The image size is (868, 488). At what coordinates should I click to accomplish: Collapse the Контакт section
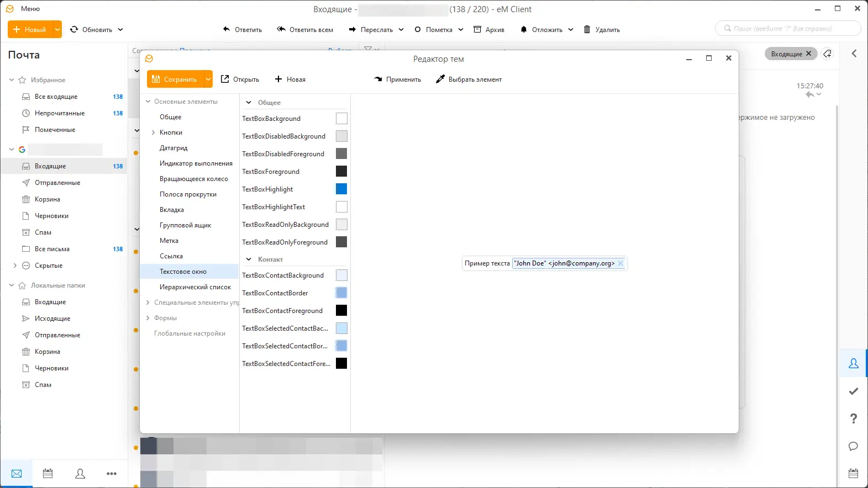(249, 259)
